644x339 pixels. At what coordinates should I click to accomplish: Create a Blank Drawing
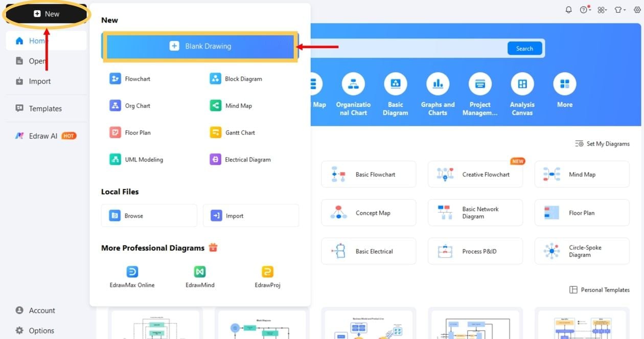199,46
